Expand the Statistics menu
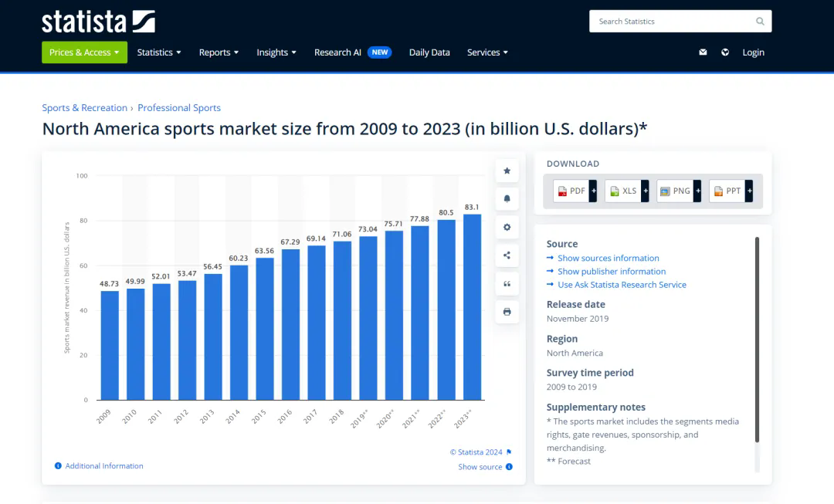834x504 pixels. [x=158, y=52]
